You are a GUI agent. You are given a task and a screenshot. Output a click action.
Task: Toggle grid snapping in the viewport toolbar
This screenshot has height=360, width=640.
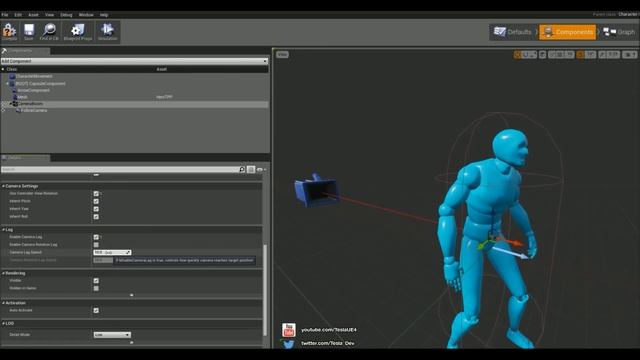tap(560, 55)
